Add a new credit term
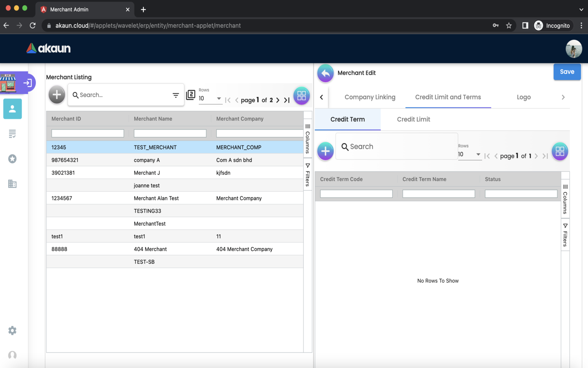The width and height of the screenshot is (588, 368). (x=325, y=151)
